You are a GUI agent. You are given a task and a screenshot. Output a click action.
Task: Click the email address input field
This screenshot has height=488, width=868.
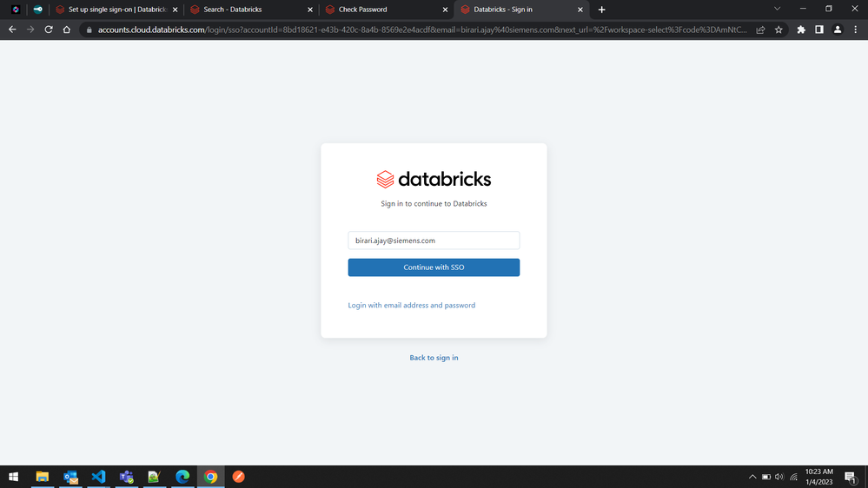[x=434, y=241]
